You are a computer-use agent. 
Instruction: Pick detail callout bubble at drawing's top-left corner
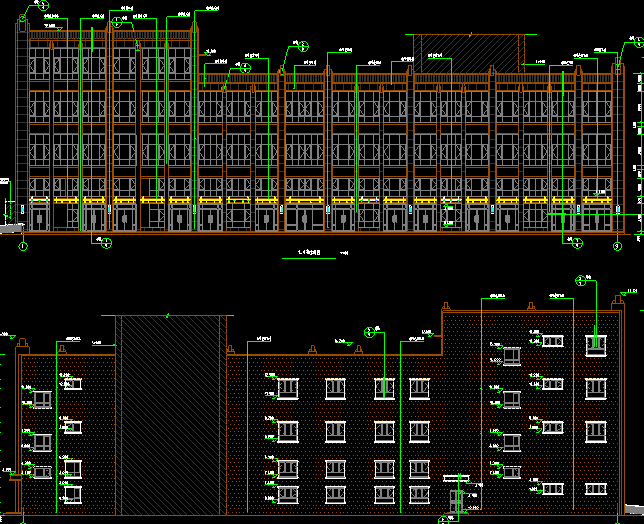(43, 5)
